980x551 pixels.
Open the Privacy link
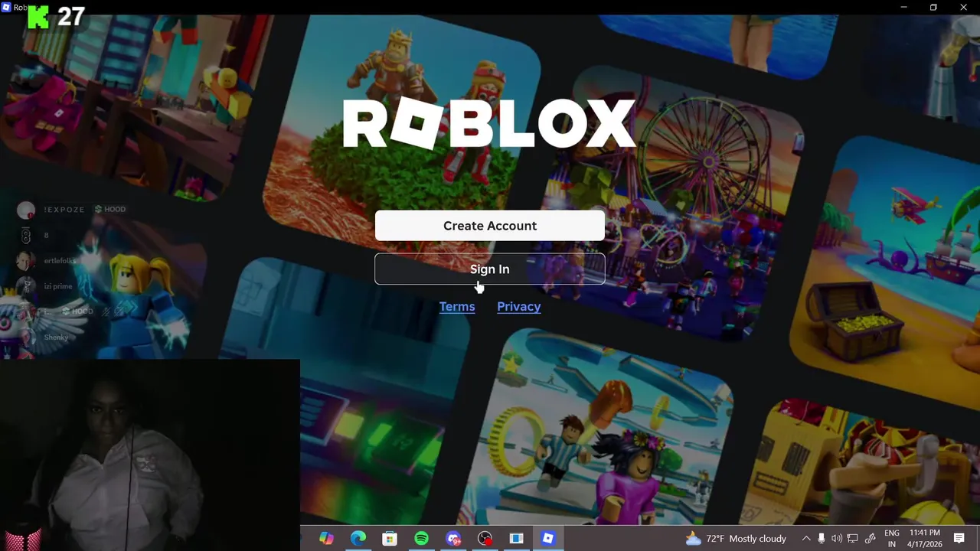519,306
